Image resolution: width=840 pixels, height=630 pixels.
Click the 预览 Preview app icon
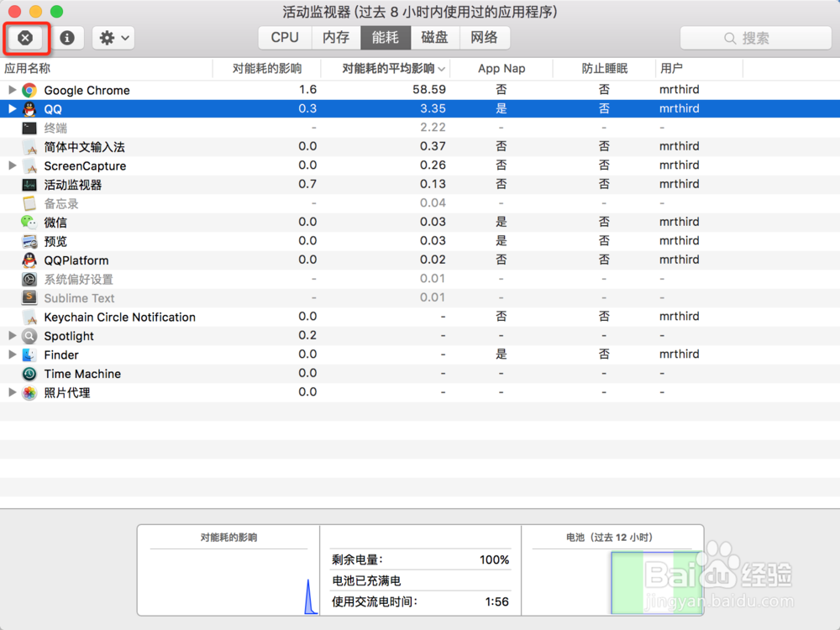(x=29, y=241)
